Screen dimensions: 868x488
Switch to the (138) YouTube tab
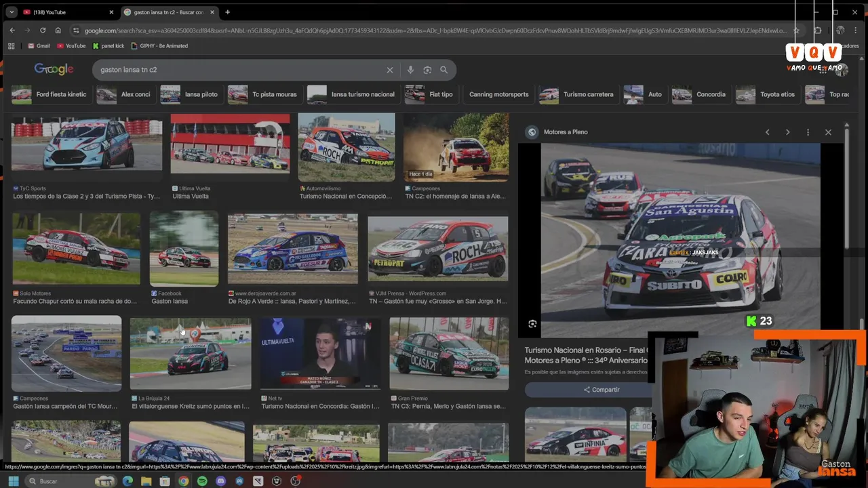(68, 12)
